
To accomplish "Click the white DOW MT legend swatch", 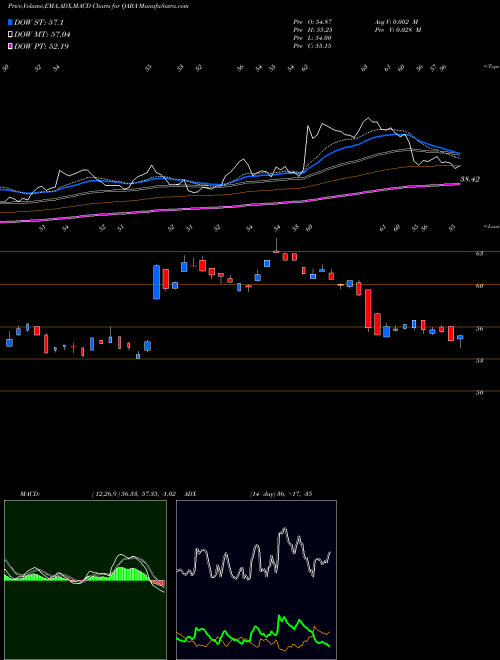I will [11, 35].
